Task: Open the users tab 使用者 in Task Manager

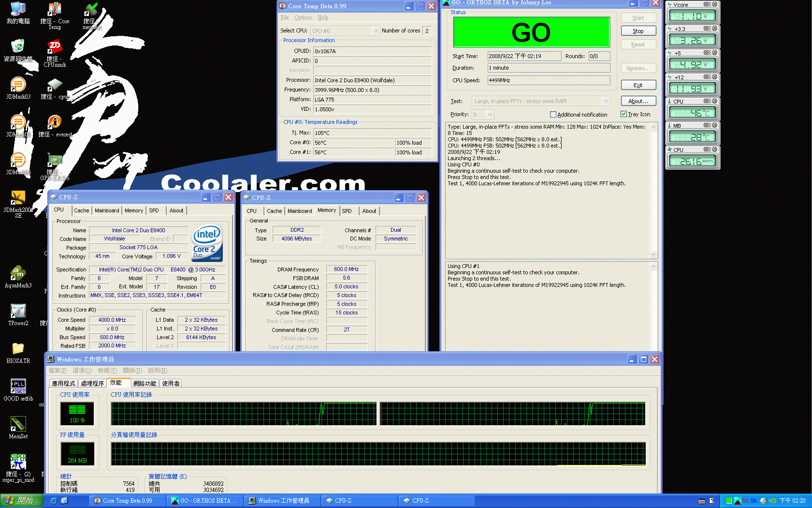Action: [171, 383]
